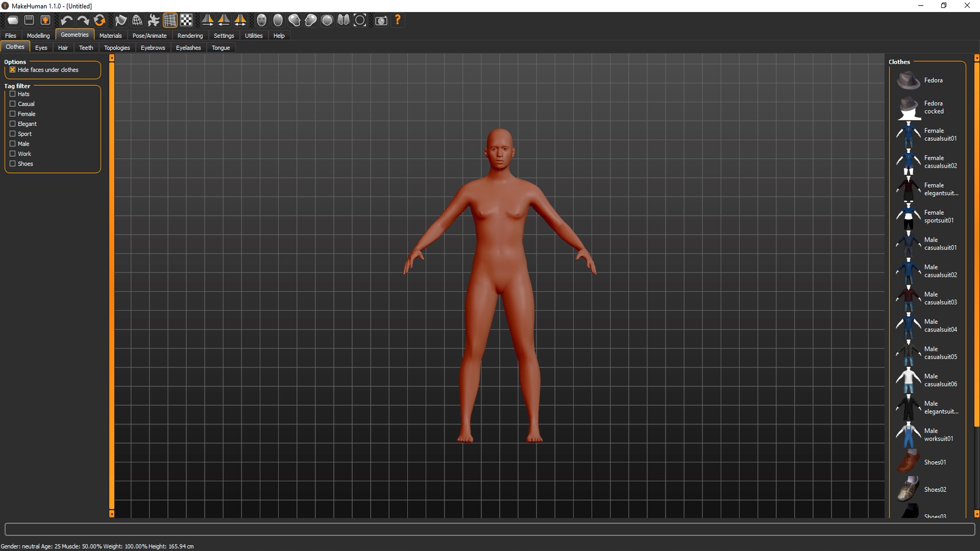980x551 pixels.
Task: Enable the Elegant tag filter
Action: point(13,123)
